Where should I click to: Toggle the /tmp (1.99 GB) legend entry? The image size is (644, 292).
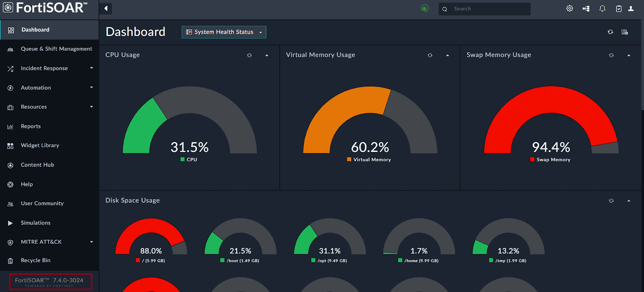(508, 261)
